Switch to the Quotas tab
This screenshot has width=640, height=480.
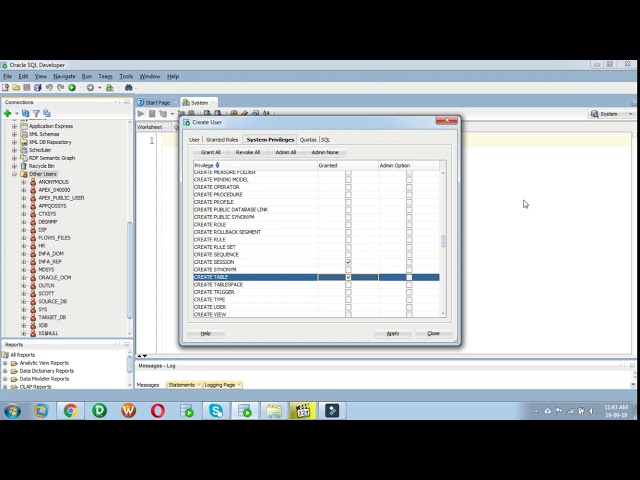pyautogui.click(x=308, y=140)
